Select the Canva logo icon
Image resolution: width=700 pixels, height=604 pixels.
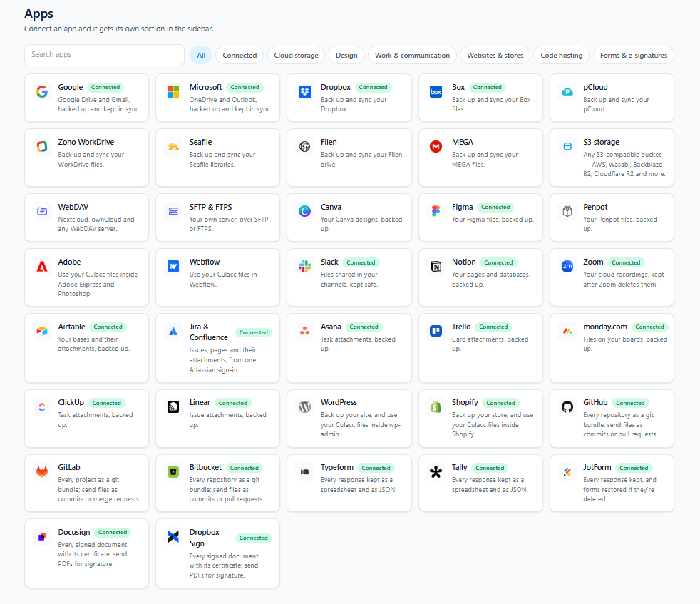pos(304,211)
